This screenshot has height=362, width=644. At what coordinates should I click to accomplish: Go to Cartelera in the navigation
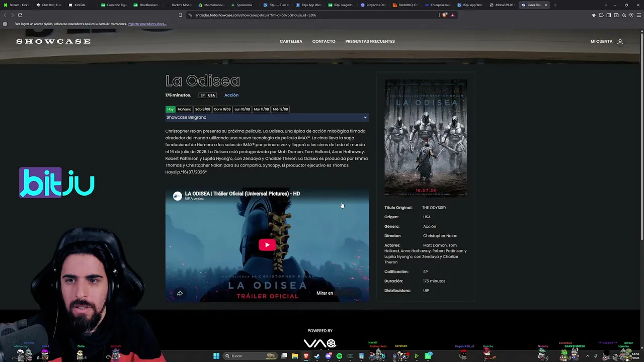(291, 41)
